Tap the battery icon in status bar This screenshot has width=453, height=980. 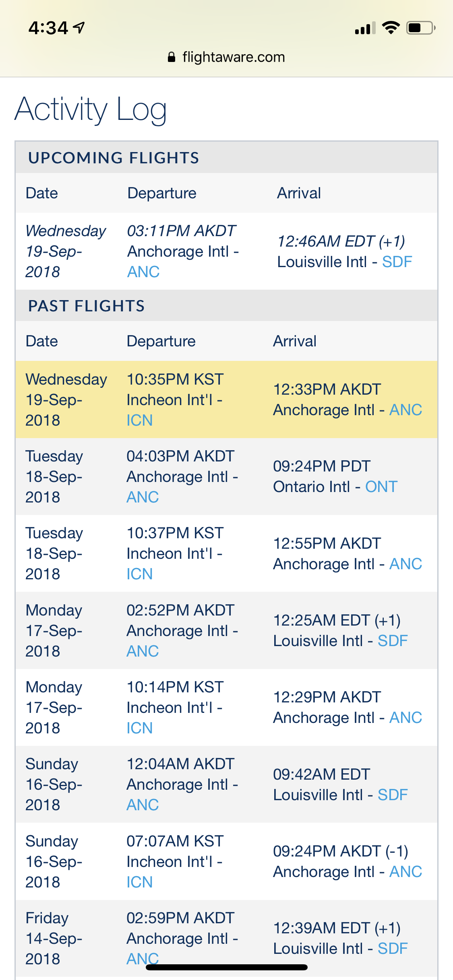[x=420, y=28]
